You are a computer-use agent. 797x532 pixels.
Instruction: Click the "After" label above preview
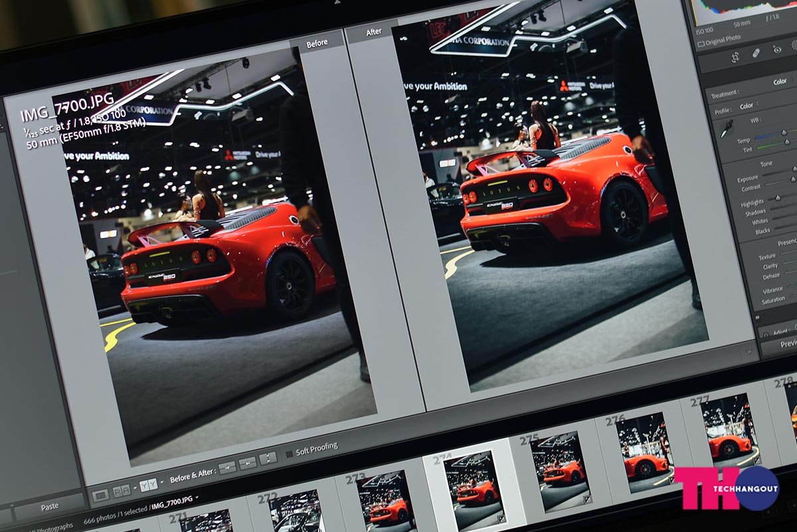coord(374,31)
